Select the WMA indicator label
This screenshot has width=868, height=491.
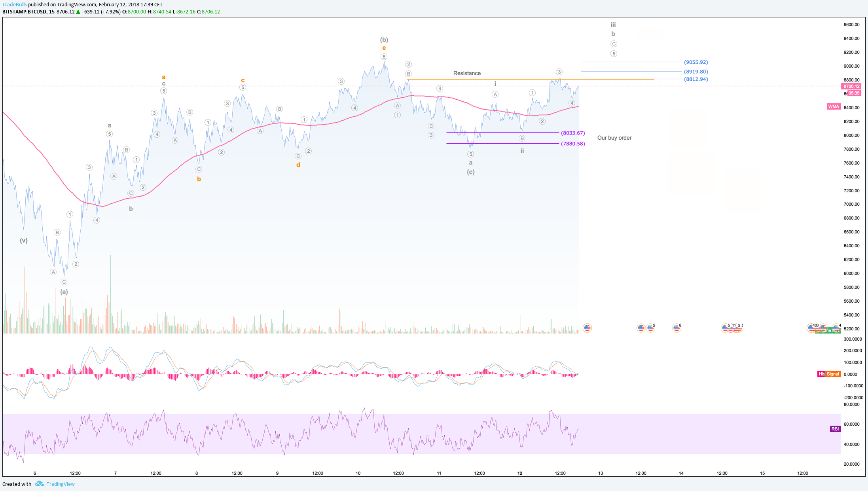(834, 106)
